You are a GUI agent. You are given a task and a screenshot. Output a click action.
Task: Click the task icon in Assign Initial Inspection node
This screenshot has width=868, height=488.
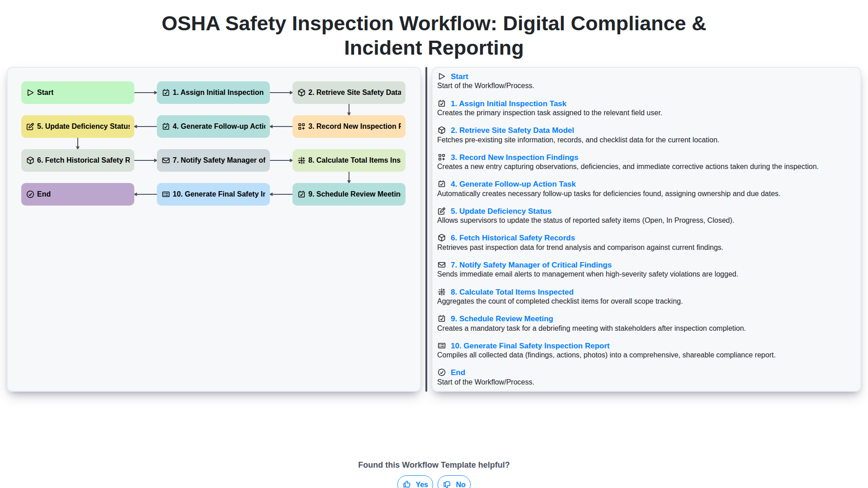click(x=166, y=93)
